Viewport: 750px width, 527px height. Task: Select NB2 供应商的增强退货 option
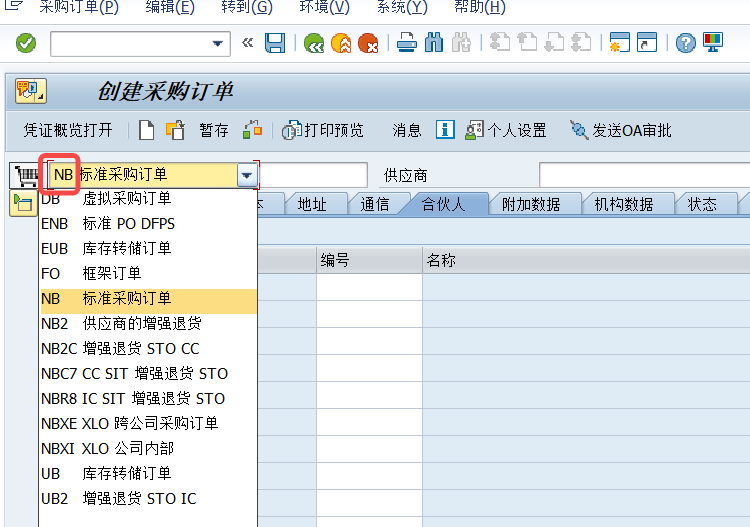coord(148,324)
